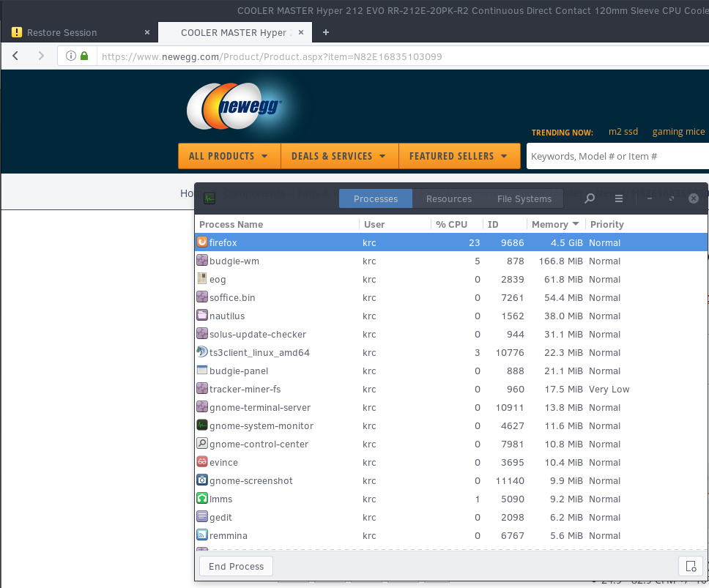Select the 5.6 MiB memory cell
This screenshot has height=588, width=709.
click(x=566, y=535)
